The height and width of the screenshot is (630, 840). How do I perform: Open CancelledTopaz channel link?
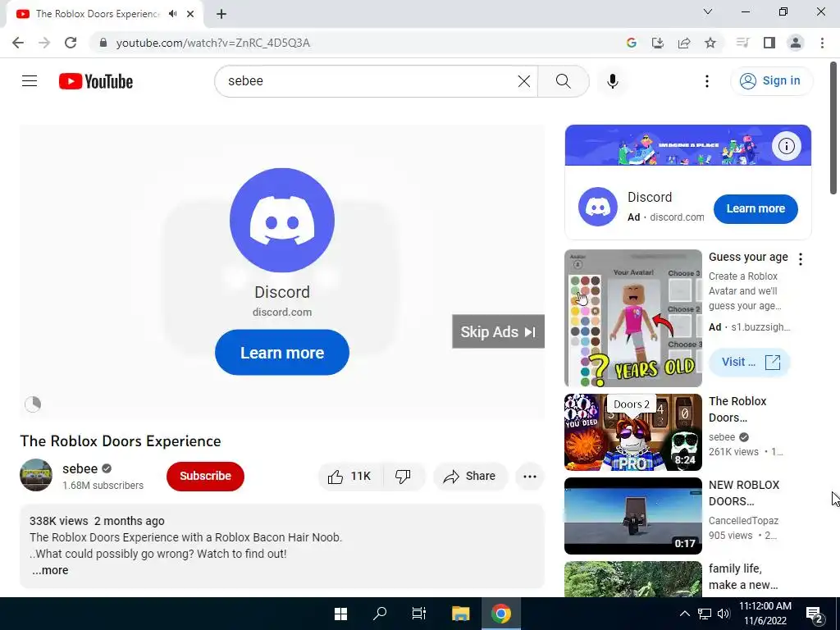(x=743, y=521)
